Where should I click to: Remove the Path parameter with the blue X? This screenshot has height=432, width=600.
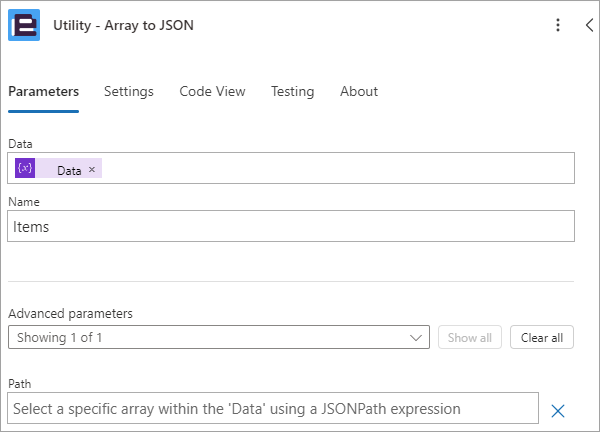pyautogui.click(x=558, y=410)
